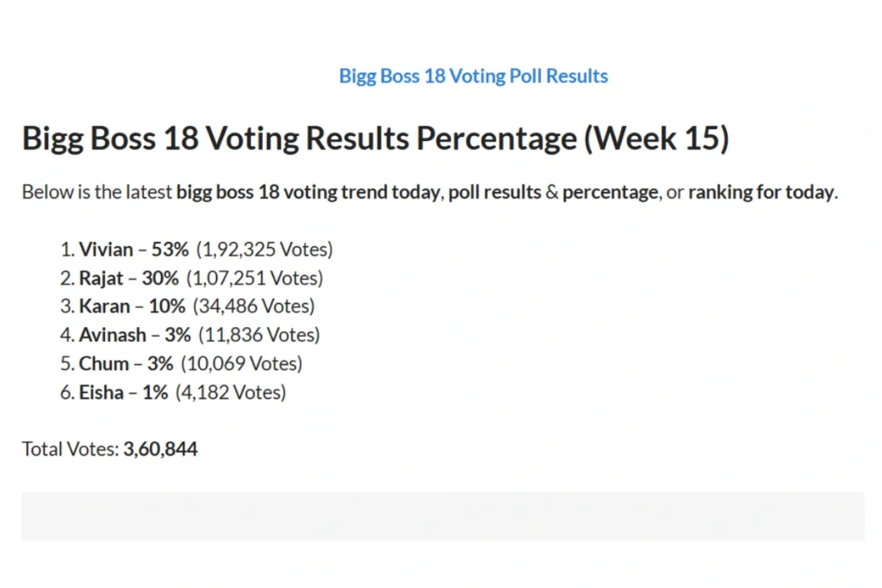This screenshot has height=588, width=882.
Task: Click the bold 'bigg boss 18 voting trend today' text
Action: (308, 192)
